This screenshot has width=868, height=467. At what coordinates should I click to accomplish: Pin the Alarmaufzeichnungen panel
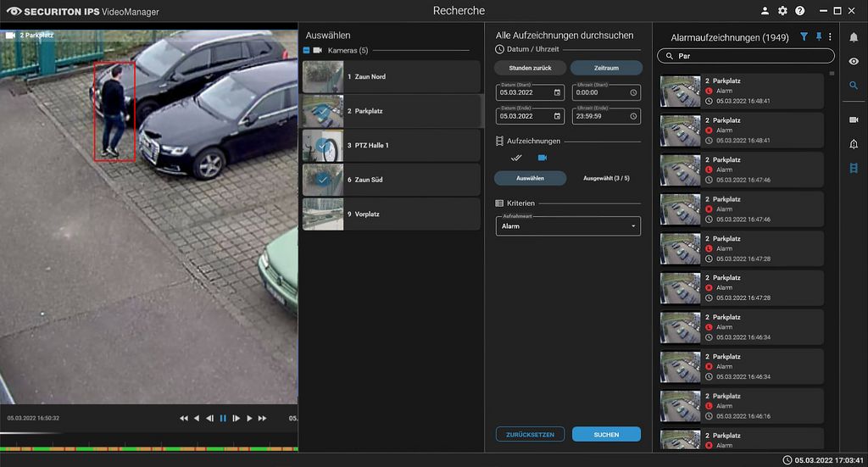[818, 37]
